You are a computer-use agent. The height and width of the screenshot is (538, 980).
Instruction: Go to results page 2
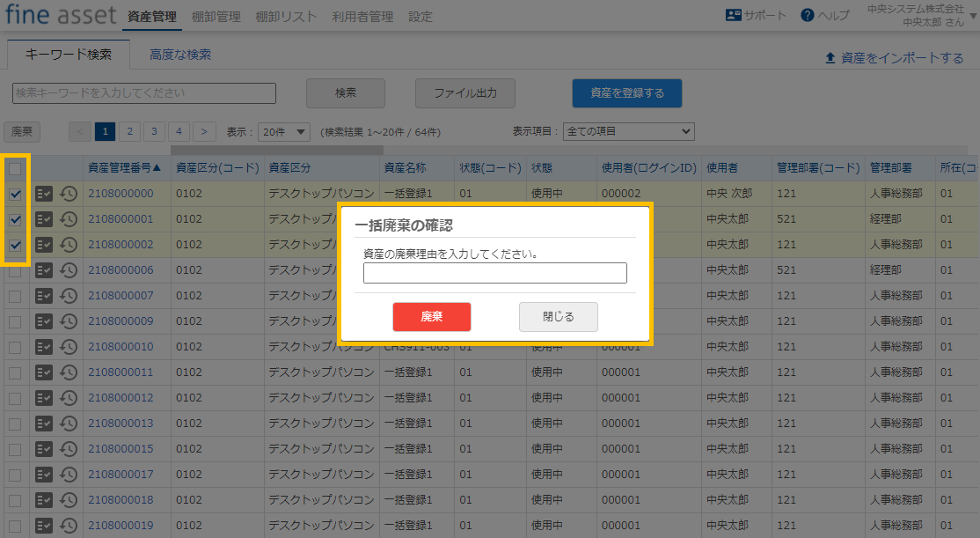(129, 131)
